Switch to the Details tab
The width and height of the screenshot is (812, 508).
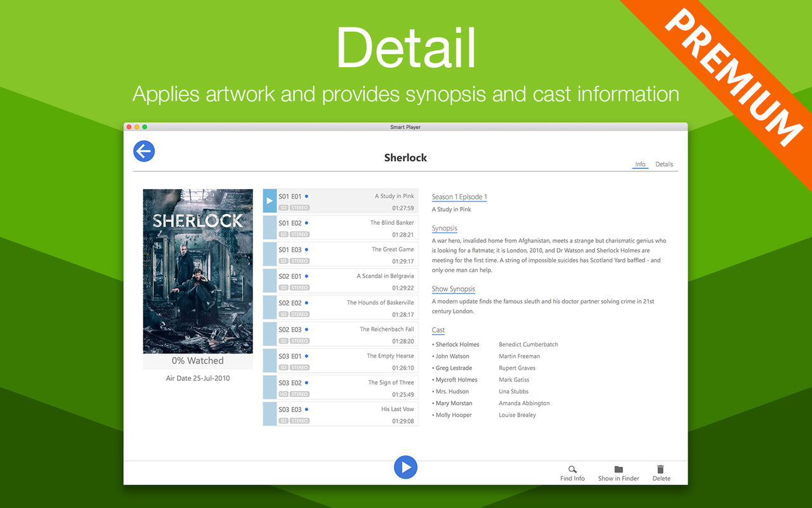point(664,164)
